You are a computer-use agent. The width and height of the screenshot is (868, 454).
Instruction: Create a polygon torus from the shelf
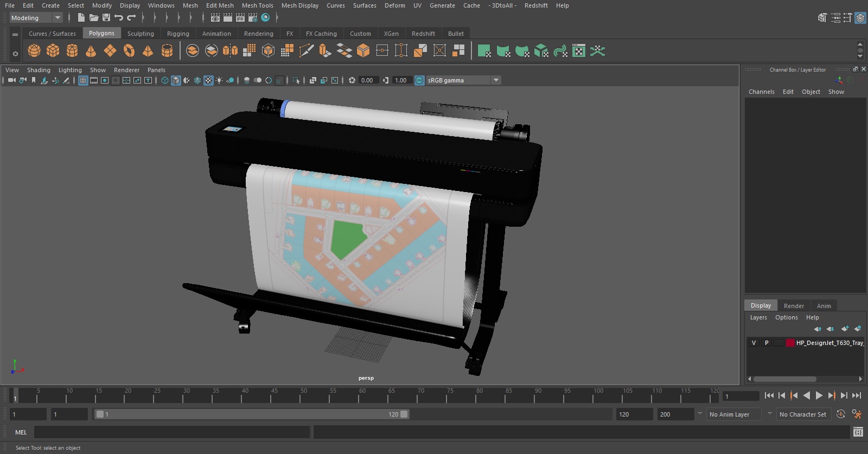[129, 51]
